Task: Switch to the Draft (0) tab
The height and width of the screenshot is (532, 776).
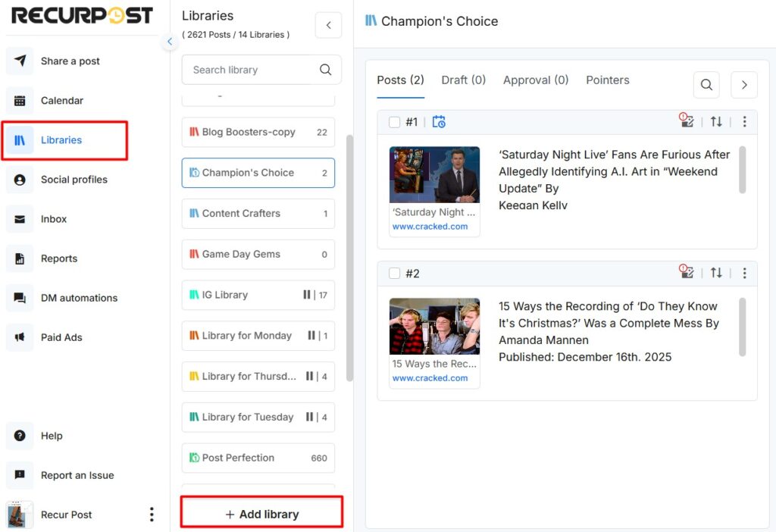Action: tap(463, 80)
